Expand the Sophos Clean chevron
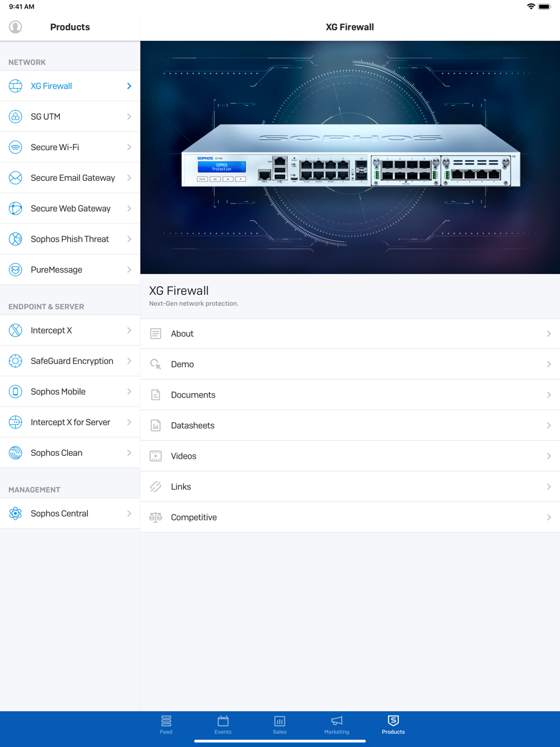This screenshot has width=560, height=747. pos(129,453)
